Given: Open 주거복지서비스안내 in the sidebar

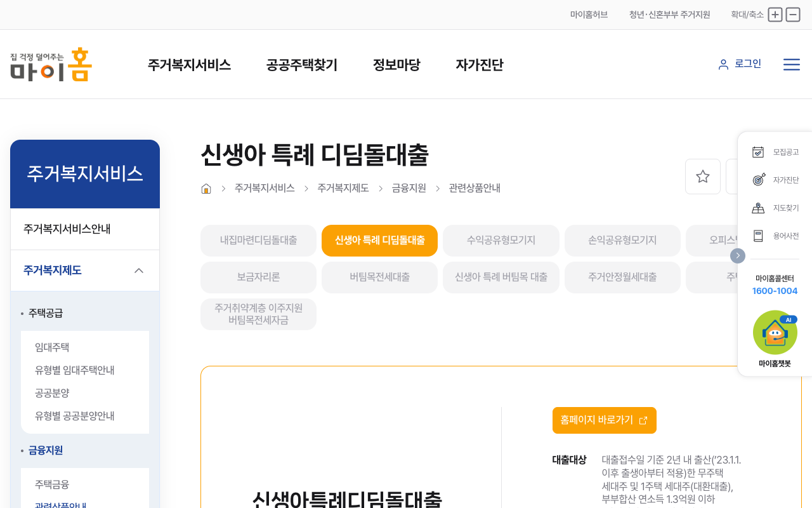Looking at the screenshot, I should coord(85,229).
